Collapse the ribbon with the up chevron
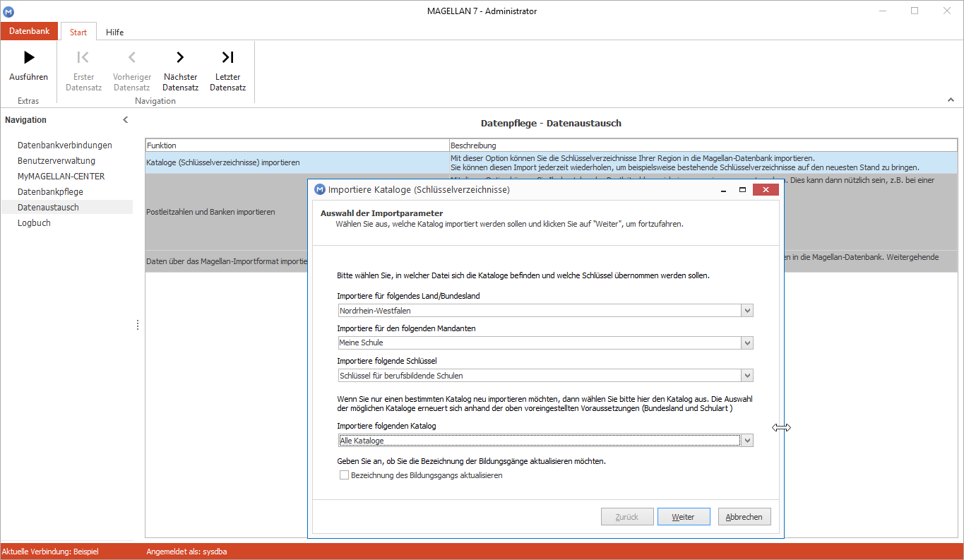Viewport: 964px width, 560px height. coord(951,100)
